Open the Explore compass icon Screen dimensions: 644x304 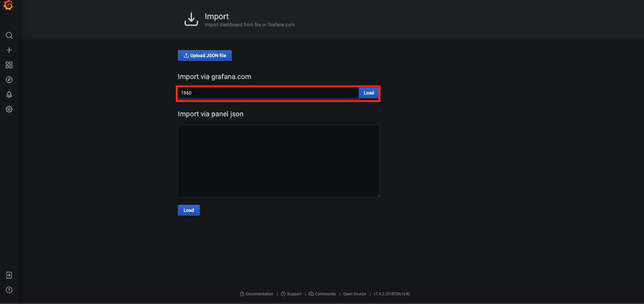[x=9, y=80]
